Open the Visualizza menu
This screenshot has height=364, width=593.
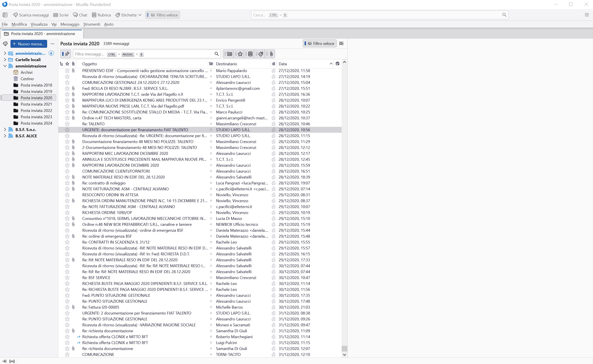coord(39,24)
